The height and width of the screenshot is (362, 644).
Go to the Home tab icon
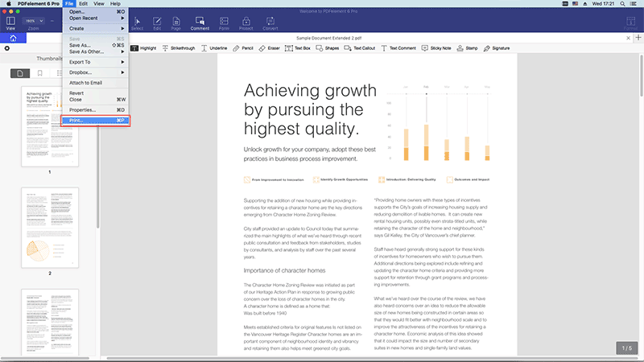click(13, 38)
